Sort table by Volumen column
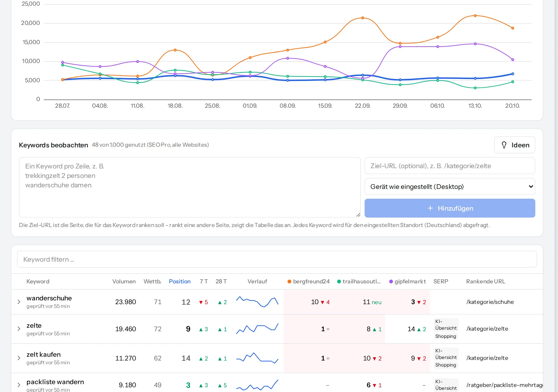 pos(124,281)
